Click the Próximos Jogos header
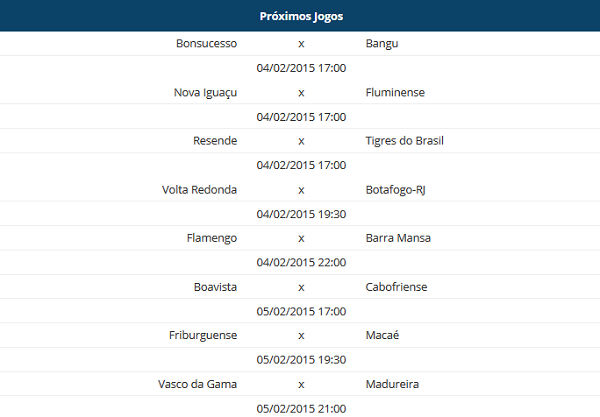 (x=301, y=16)
